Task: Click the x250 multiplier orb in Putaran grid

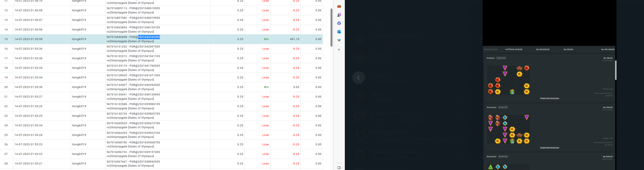Action: (x=519, y=68)
